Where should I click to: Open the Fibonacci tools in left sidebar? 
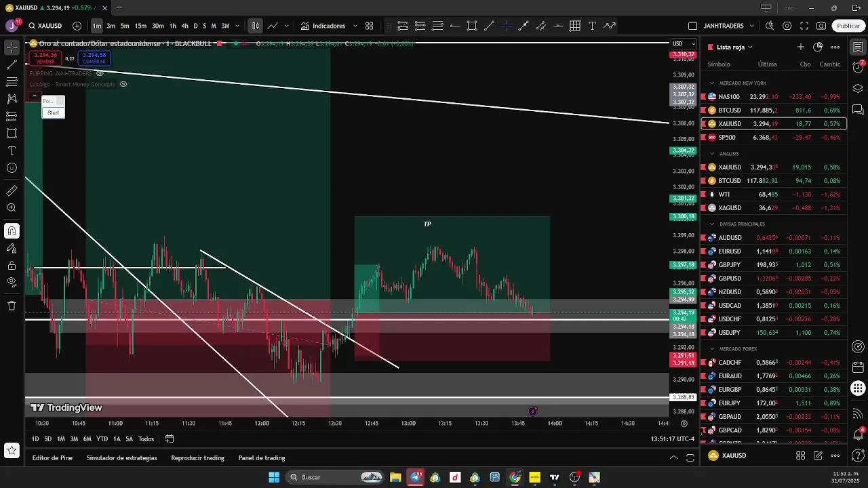pos(12,82)
